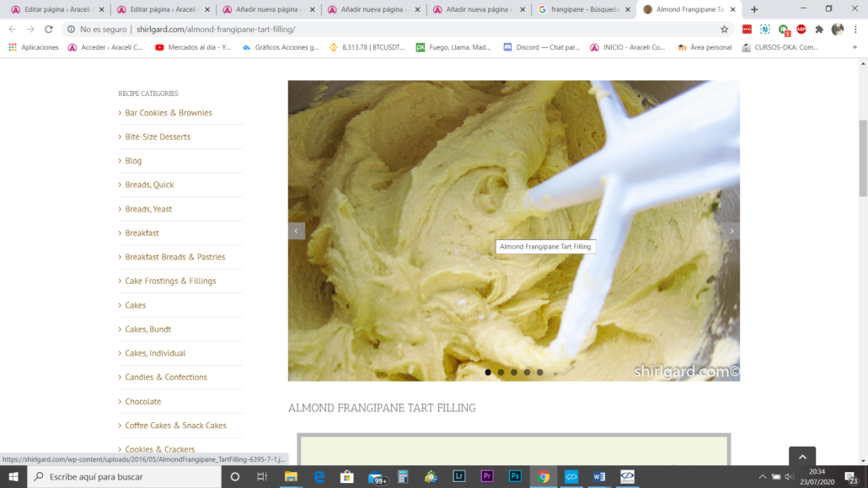This screenshot has height=488, width=868.
Task: Open Chrome's three-dot menu
Action: coord(855,29)
